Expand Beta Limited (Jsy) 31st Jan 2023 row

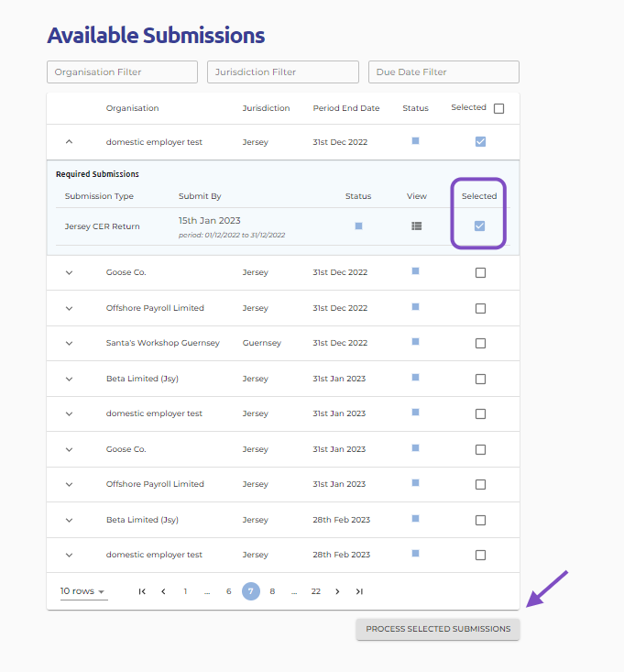(69, 380)
